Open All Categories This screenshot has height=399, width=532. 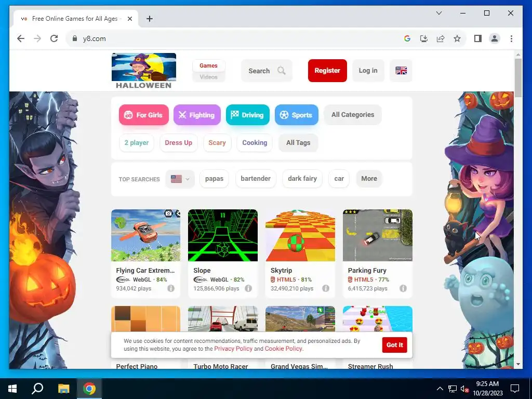[353, 115]
